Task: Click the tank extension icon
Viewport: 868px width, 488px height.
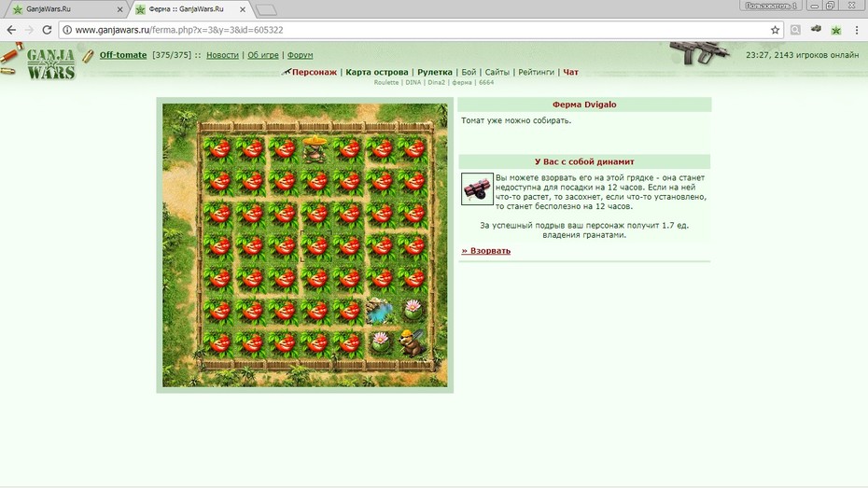Action: click(816, 29)
